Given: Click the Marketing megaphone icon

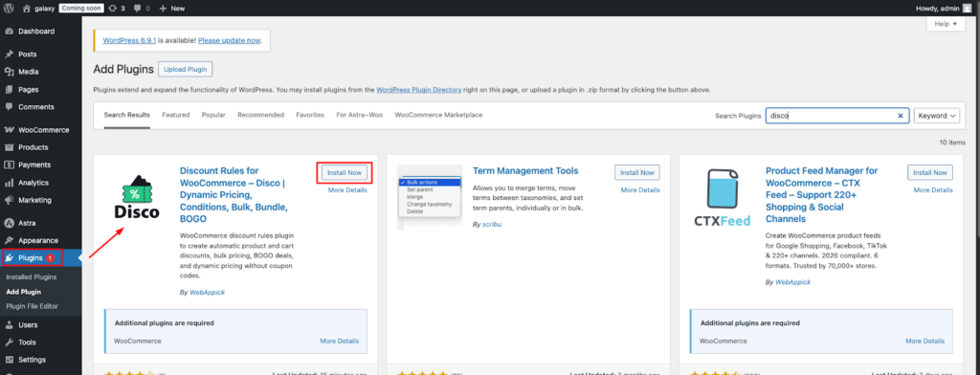Looking at the screenshot, I should [10, 200].
